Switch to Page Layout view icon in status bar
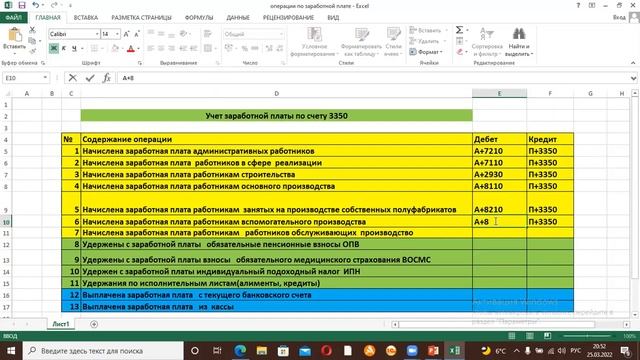 pos(529,336)
